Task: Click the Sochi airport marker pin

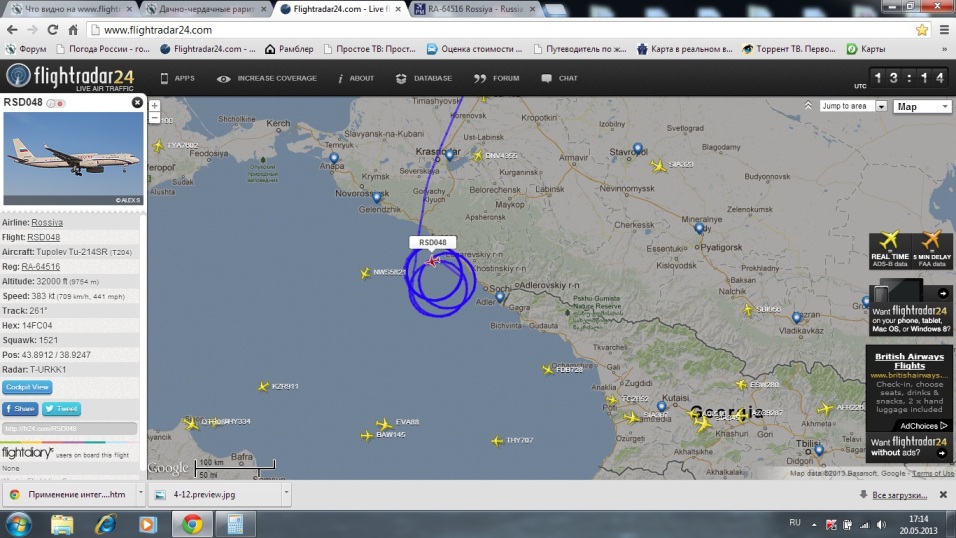Action: [500, 297]
